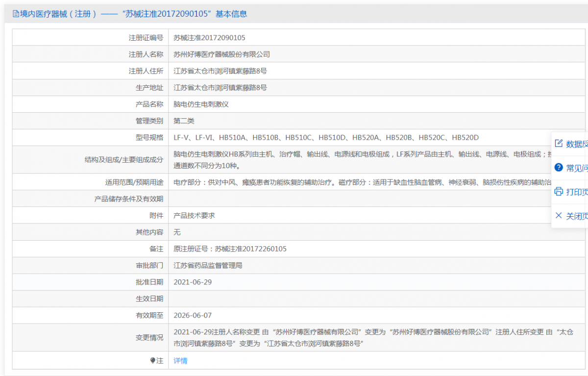Click the 有效期至 label cell
Image resolution: width=588 pixels, height=376 pixels.
(91, 316)
